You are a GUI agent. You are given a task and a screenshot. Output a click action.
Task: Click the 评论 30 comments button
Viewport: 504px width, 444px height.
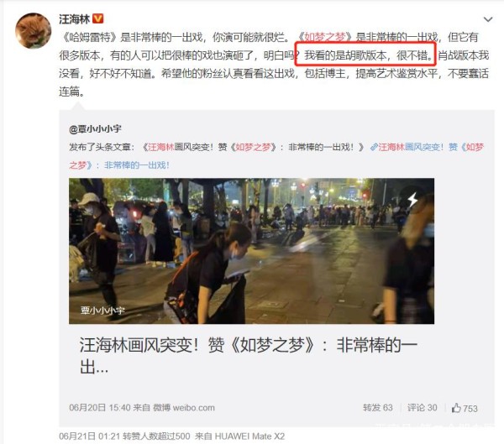click(x=422, y=408)
